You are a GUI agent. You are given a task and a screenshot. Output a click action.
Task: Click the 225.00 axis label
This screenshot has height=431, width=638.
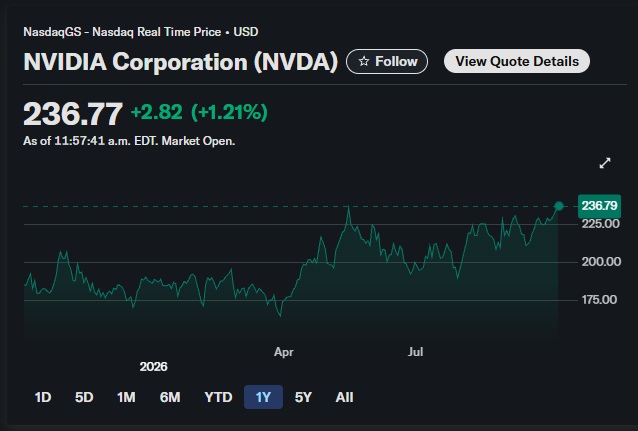601,223
